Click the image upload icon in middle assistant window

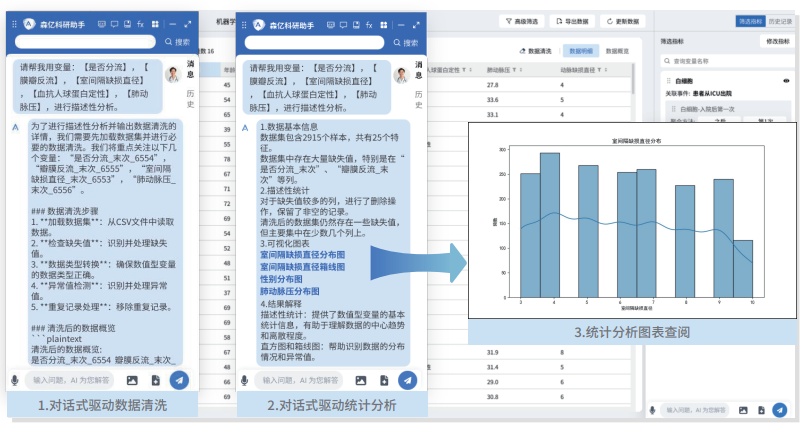(x=361, y=380)
